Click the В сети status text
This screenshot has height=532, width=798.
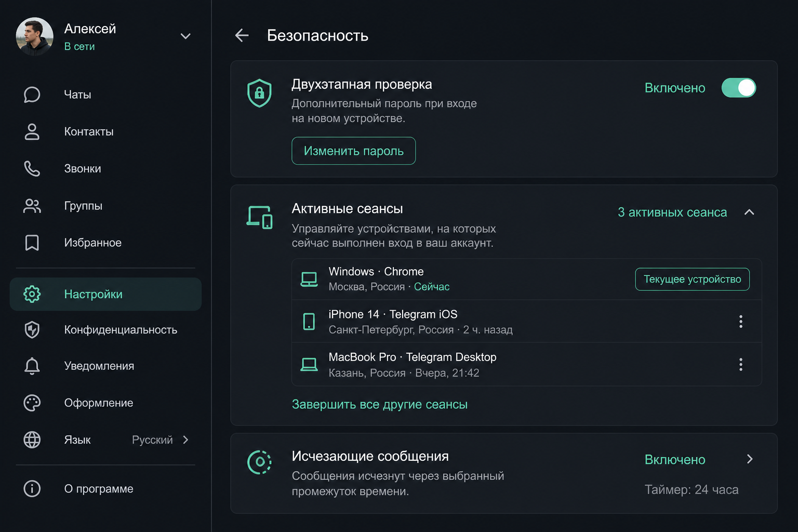pos(79,46)
